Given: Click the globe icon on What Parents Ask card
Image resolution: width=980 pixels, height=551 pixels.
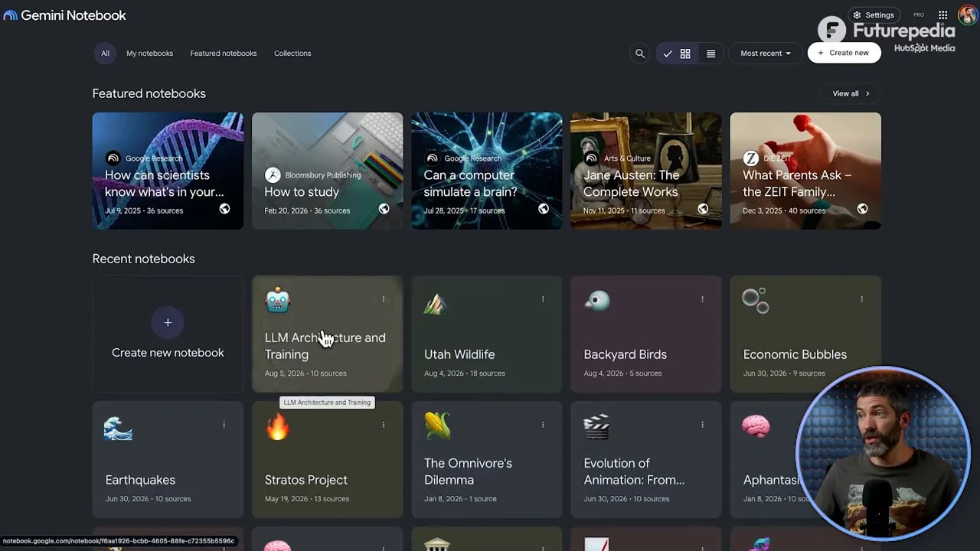Looking at the screenshot, I should [862, 209].
